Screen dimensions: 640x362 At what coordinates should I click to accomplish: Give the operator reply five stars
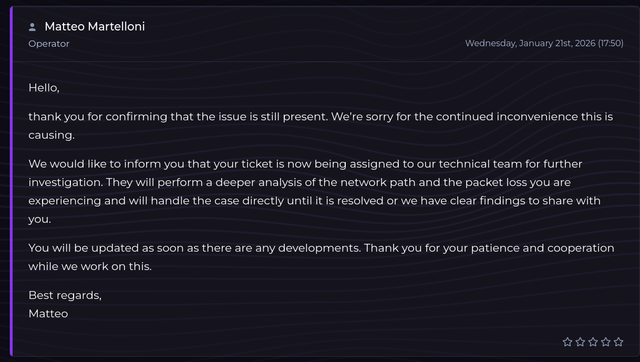tap(618, 342)
